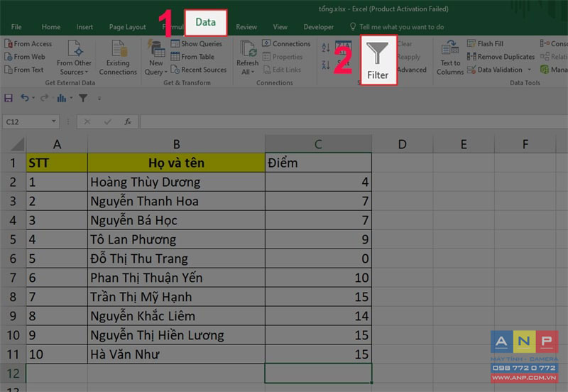This screenshot has height=392, width=568.
Task: Click Show Queries
Action: pos(197,44)
